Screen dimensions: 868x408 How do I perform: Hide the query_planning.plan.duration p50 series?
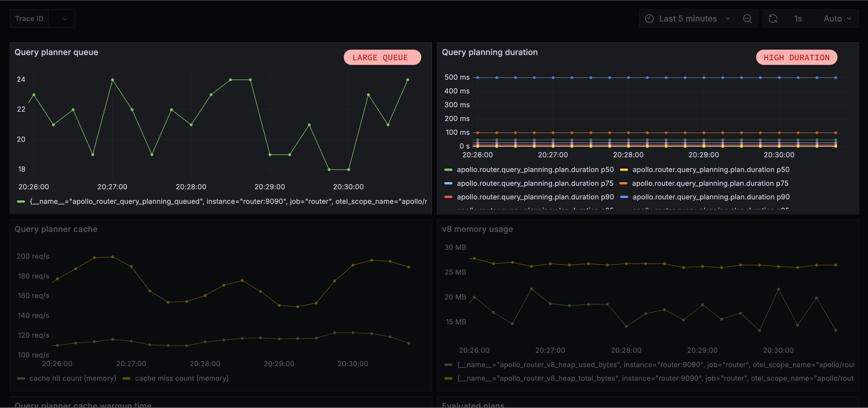[535, 170]
